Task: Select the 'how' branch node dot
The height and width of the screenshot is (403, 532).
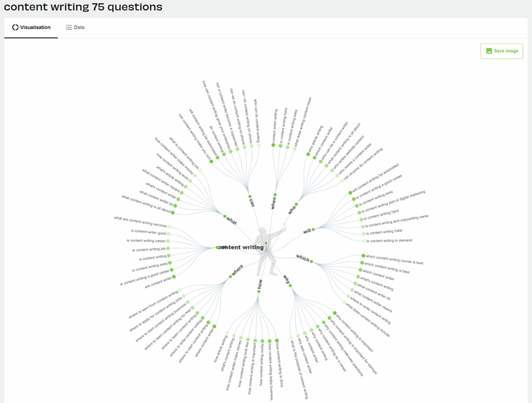Action: pyautogui.click(x=259, y=291)
